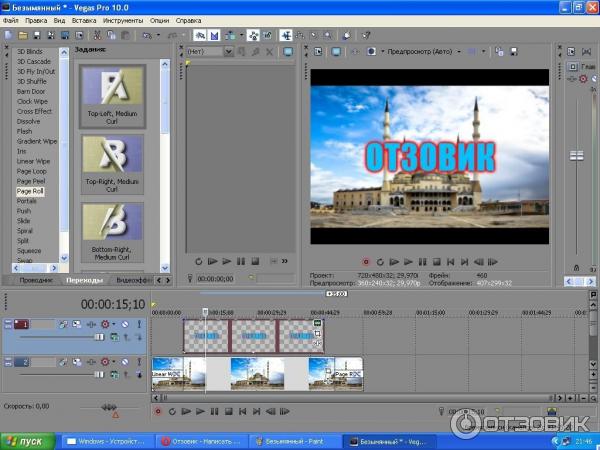This screenshot has width=600, height=450.
Task: Click the Open project folder icon
Action: coord(22,35)
